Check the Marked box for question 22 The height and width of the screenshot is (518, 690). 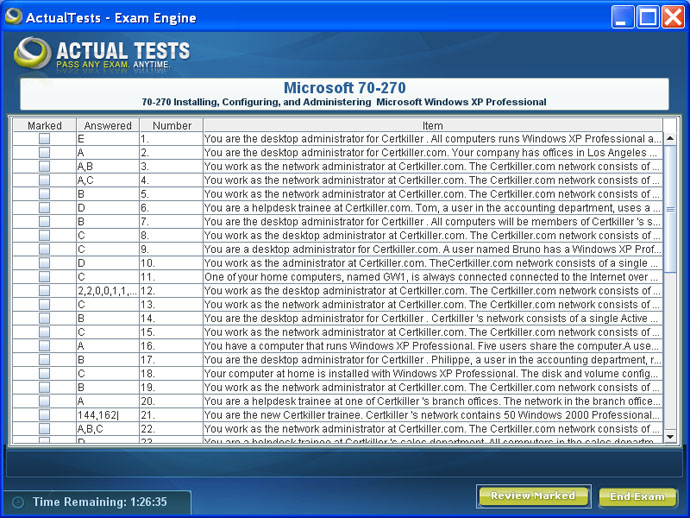pyautogui.click(x=44, y=429)
